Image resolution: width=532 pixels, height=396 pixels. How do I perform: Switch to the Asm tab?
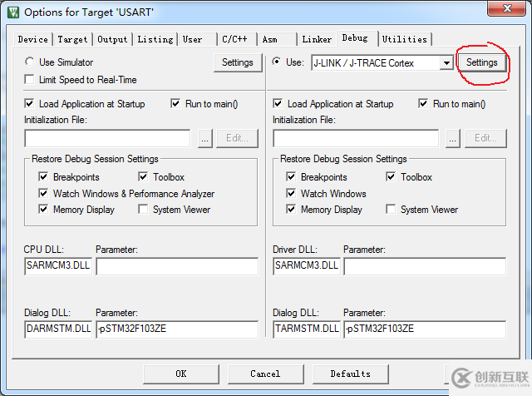[x=277, y=39]
